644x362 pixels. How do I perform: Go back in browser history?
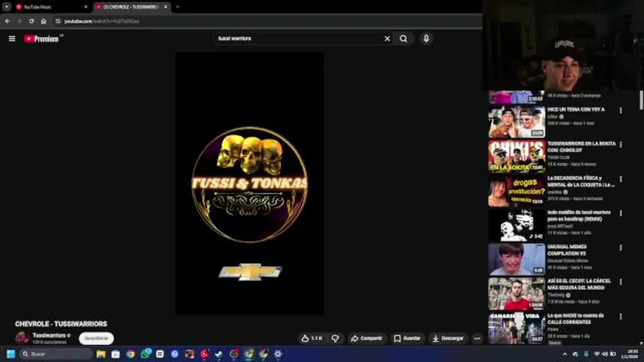click(x=8, y=21)
